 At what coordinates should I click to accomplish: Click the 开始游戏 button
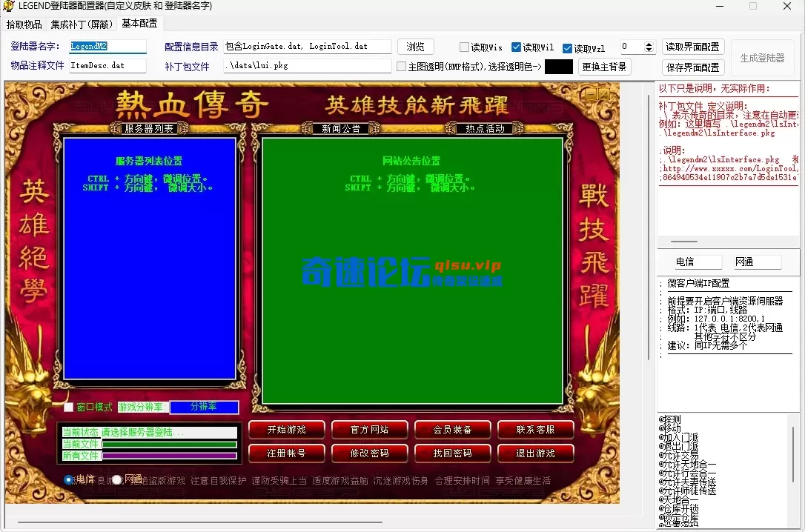286,430
